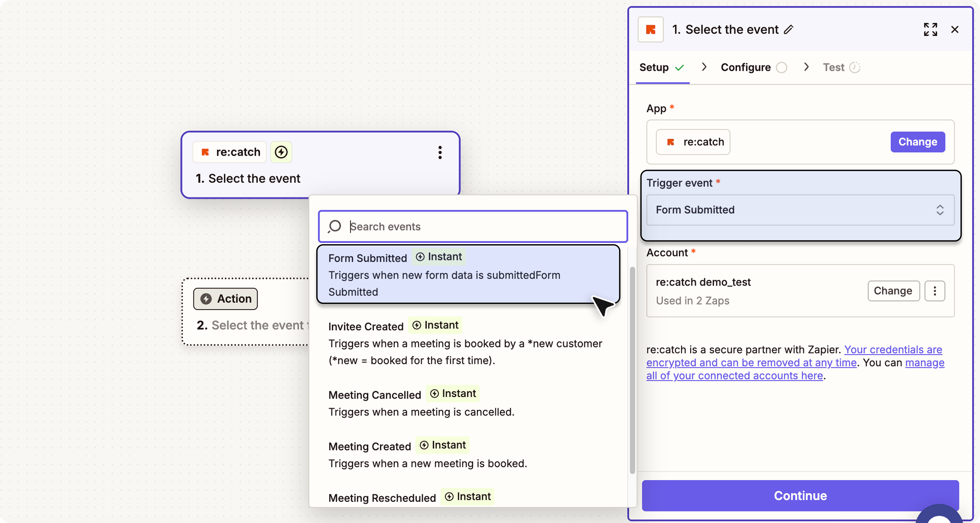
Task: Select the Action step badge
Action: [x=225, y=299]
